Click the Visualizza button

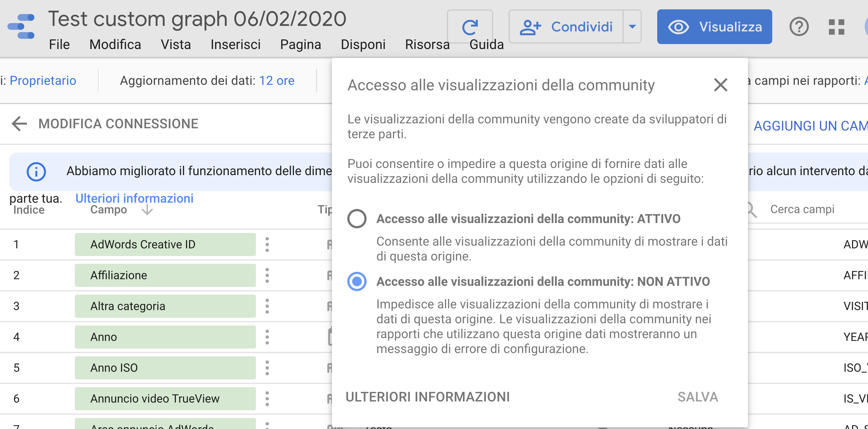(714, 27)
